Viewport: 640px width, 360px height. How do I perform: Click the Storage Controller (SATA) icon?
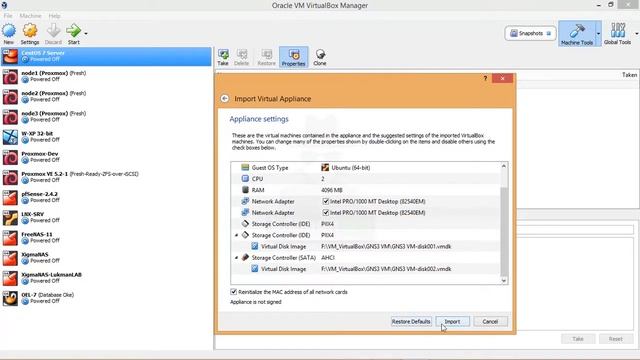pyautogui.click(x=245, y=258)
